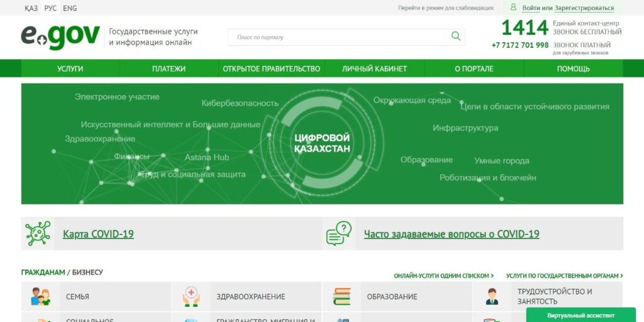The image size is (644, 322).
Task: Click the Employment person icon
Action: 492,296
